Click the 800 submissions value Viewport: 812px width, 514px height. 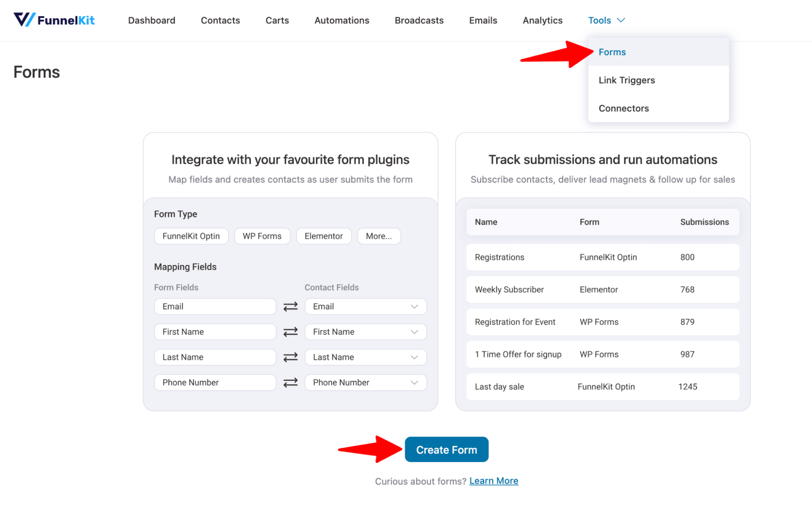pyautogui.click(x=687, y=257)
